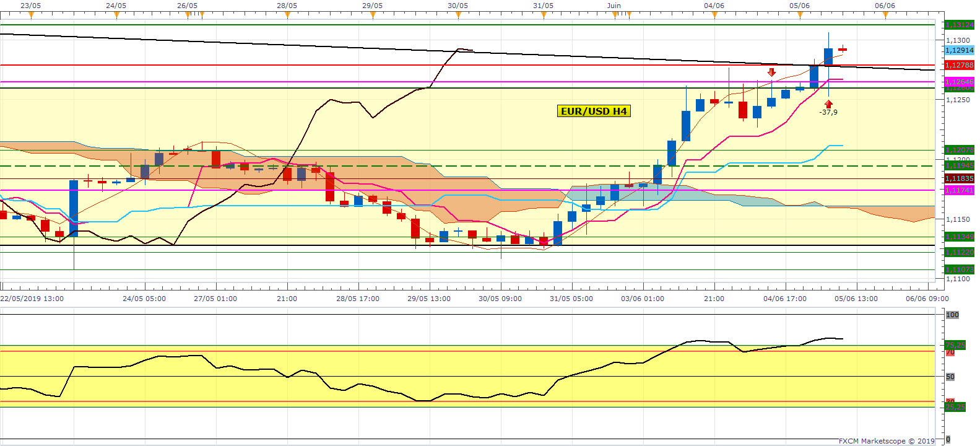Image resolution: width=980 pixels, height=446 pixels.
Task: Click the 30/05 09:00 time axis label
Action: tap(500, 299)
